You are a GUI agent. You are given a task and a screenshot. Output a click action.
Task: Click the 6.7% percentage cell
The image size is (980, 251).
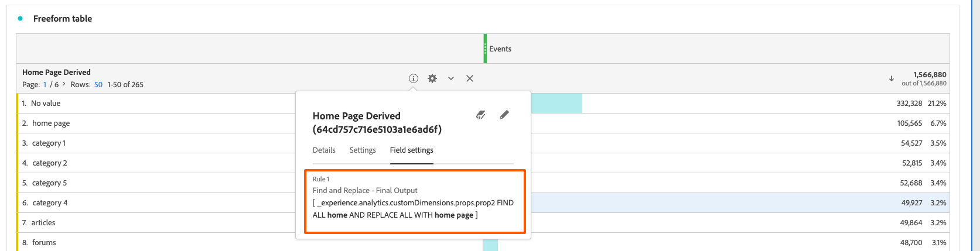(x=938, y=123)
